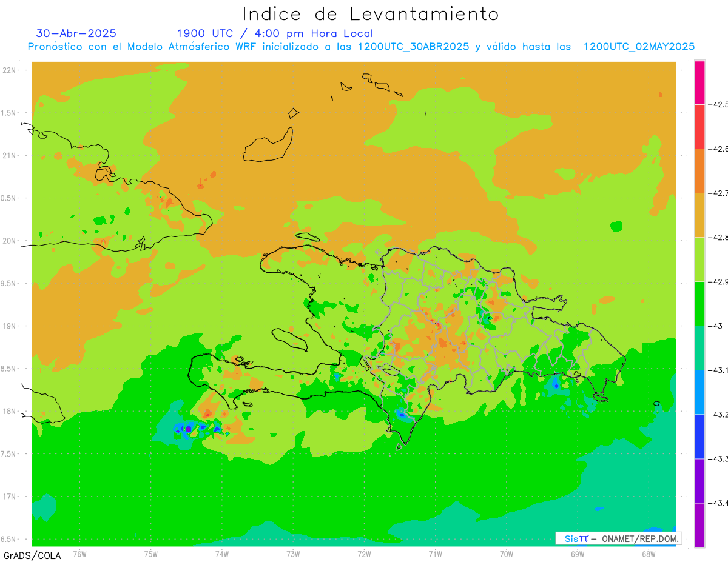Click the latitude label "19N"
The width and height of the screenshot is (728, 562).
tap(9, 326)
